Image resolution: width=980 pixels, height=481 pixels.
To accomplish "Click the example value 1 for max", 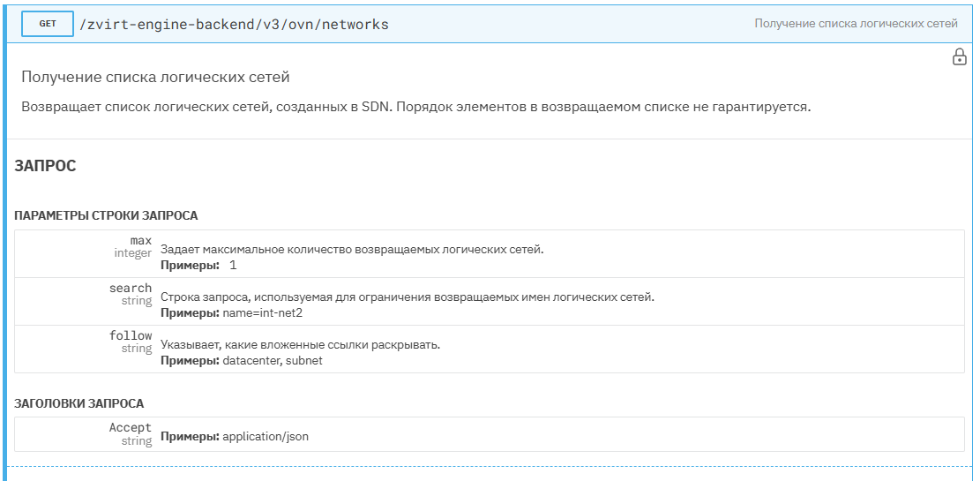I will coord(233,265).
